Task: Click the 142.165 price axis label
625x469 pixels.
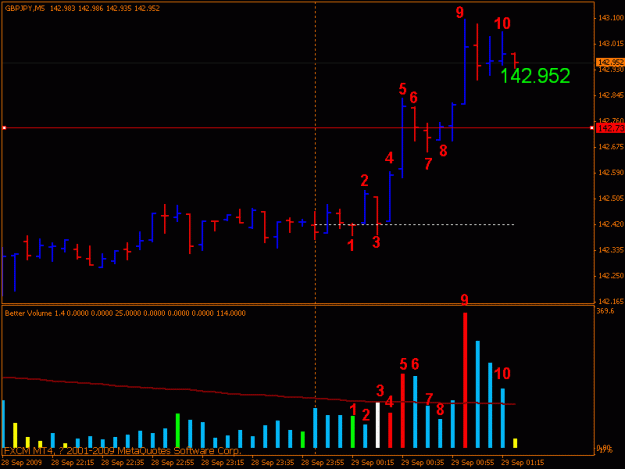Action: pyautogui.click(x=611, y=302)
